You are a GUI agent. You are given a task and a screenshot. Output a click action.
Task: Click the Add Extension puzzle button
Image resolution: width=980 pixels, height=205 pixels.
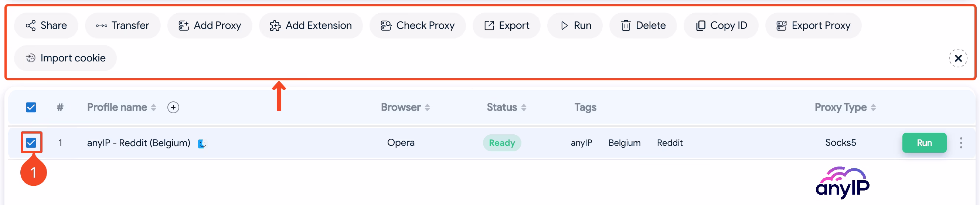pos(310,26)
